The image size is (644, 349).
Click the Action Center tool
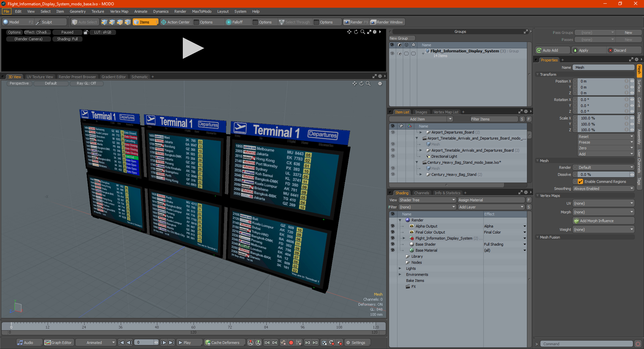click(x=175, y=22)
